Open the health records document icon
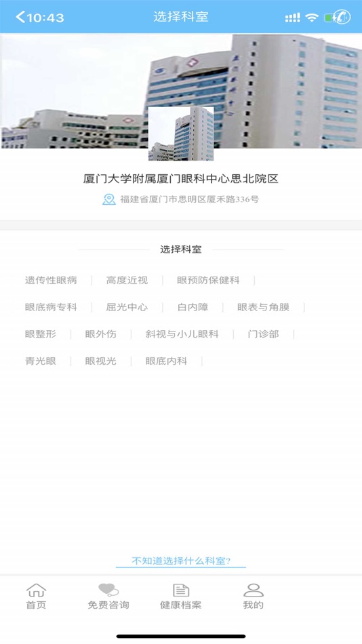 coord(181,590)
